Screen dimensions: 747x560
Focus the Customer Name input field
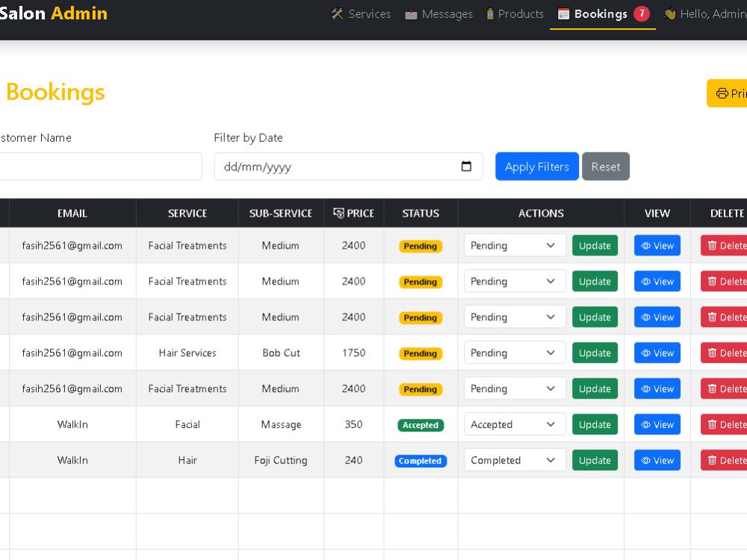(x=101, y=167)
